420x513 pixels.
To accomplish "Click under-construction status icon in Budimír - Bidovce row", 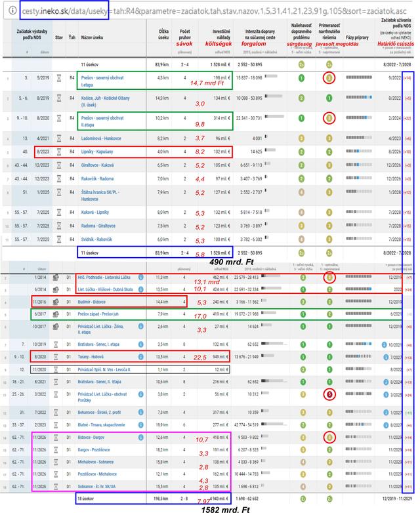I will pos(56,302).
